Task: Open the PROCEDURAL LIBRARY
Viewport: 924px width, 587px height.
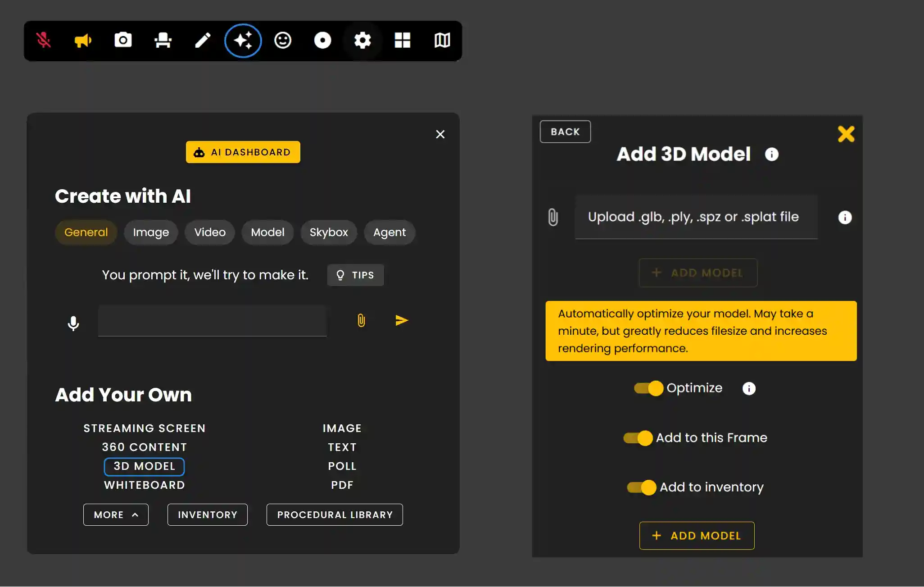Action: tap(335, 514)
